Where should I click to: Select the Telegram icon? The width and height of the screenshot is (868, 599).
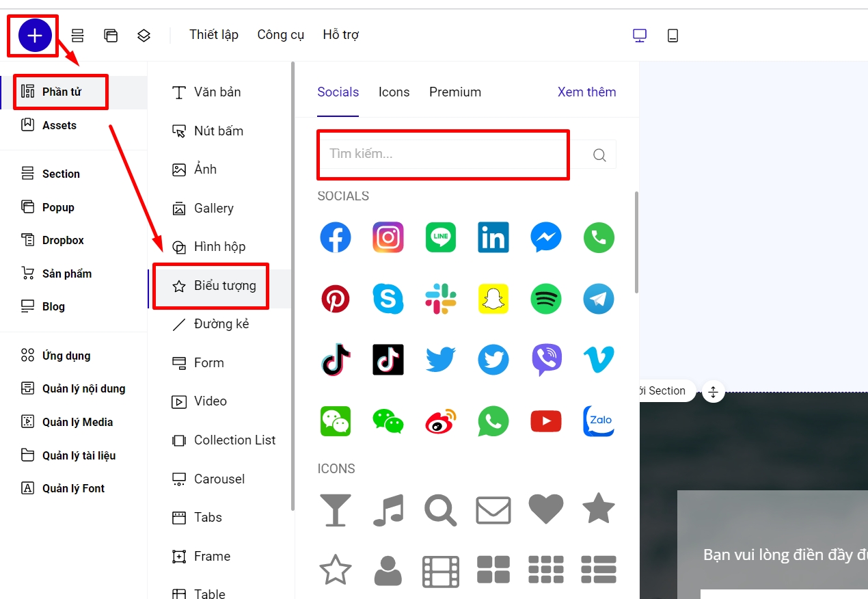(599, 299)
